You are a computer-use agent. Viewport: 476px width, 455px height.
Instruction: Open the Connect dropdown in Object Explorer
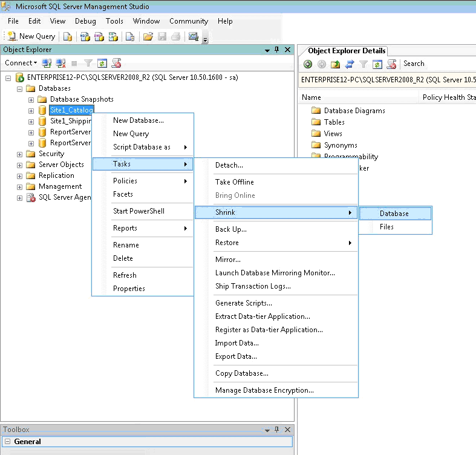21,63
